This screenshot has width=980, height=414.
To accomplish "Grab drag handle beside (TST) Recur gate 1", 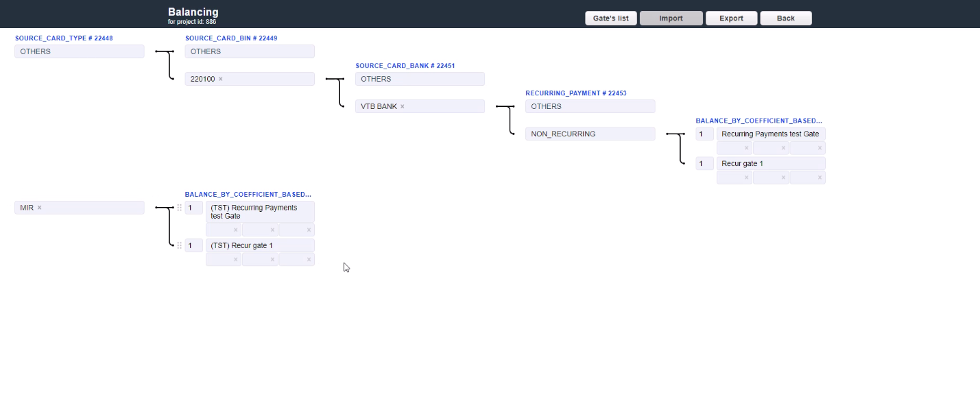I will click(179, 245).
